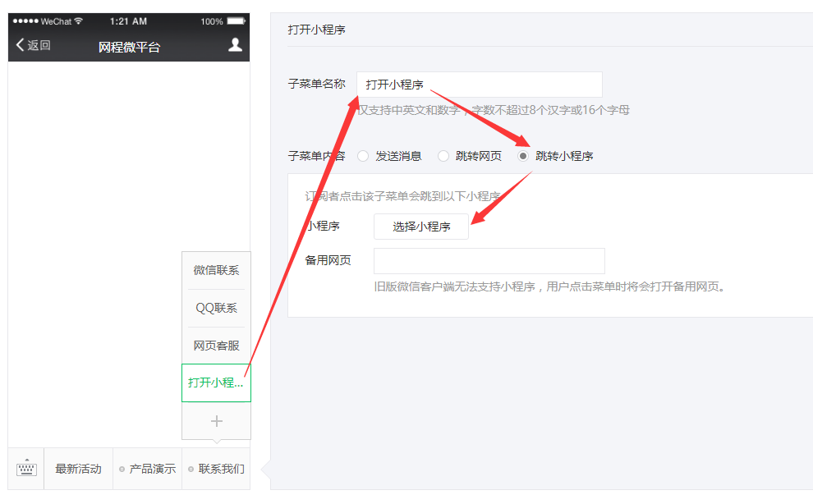Screen dimensions: 813x504
Task: Select the 发送消息 radio option
Action: click(363, 156)
